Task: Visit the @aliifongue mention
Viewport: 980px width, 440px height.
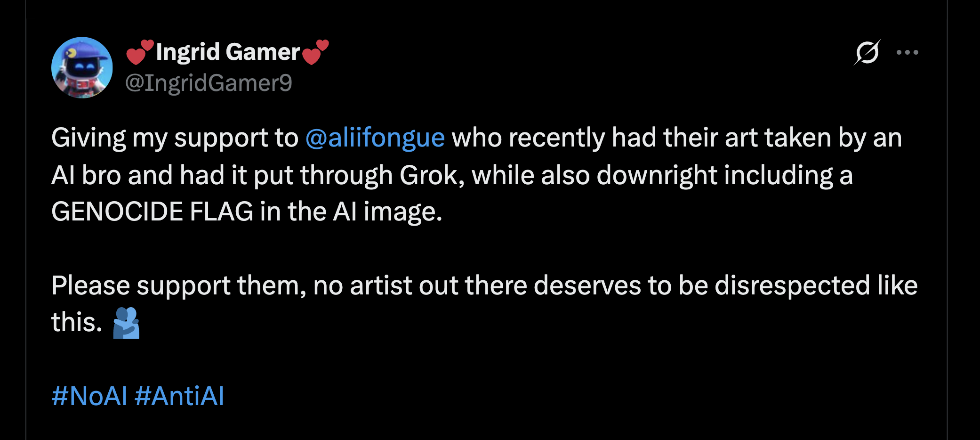Action: (375, 138)
